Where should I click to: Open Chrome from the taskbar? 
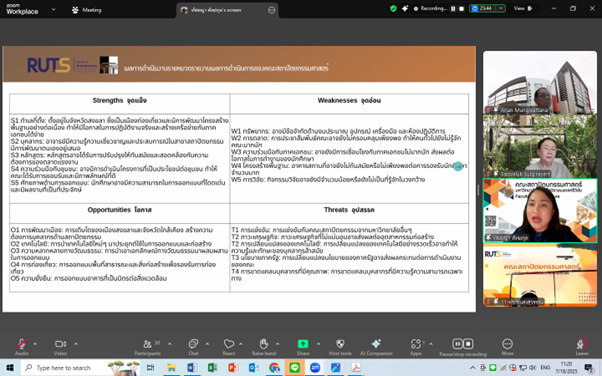point(274,368)
